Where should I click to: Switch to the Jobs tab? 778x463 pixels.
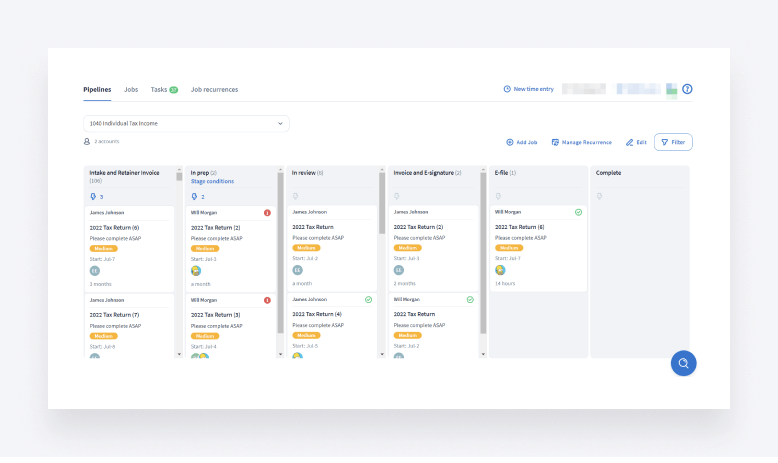pyautogui.click(x=131, y=89)
